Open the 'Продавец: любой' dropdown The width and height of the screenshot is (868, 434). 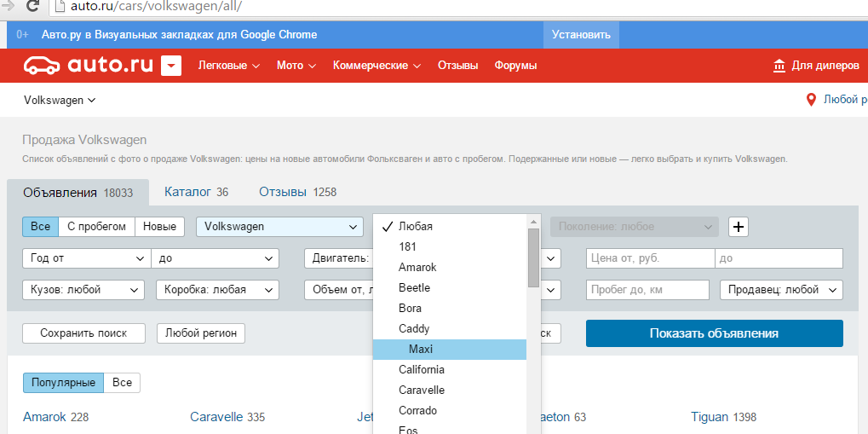tap(782, 290)
